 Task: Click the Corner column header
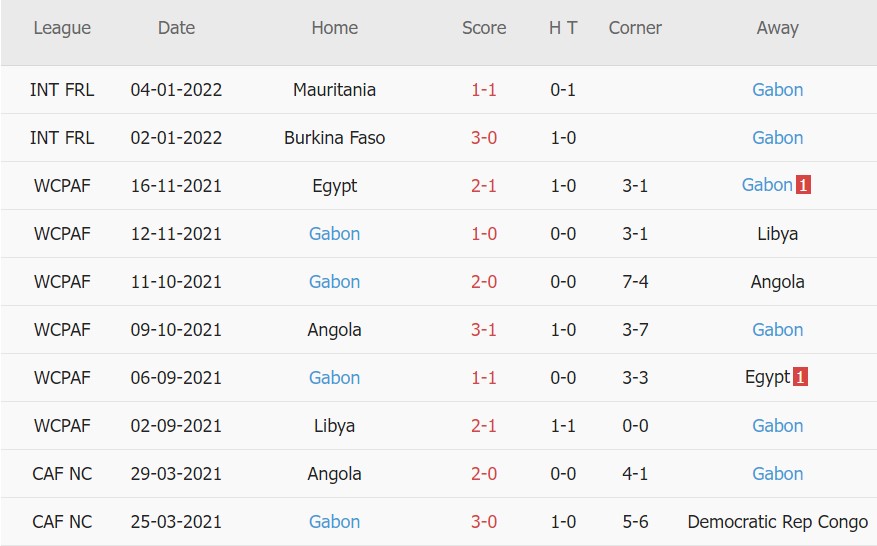pyautogui.click(x=635, y=28)
